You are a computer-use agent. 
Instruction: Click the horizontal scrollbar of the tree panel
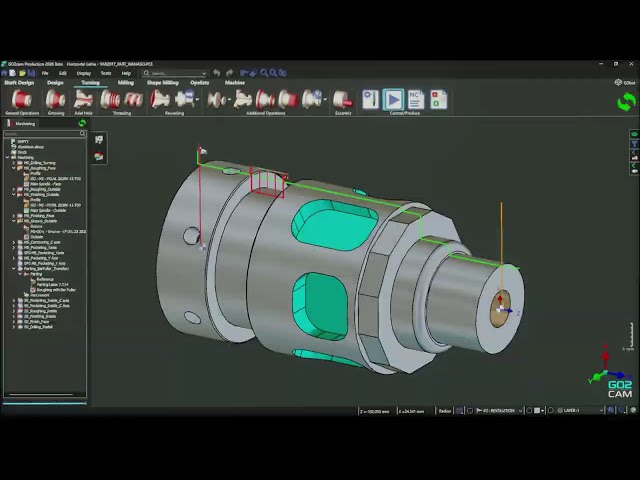(x=41, y=395)
